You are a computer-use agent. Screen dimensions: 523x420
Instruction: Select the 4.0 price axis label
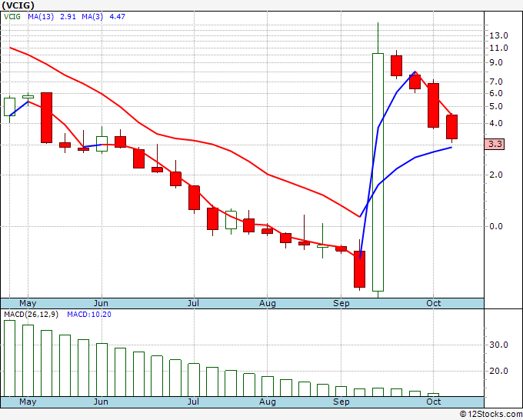point(495,123)
